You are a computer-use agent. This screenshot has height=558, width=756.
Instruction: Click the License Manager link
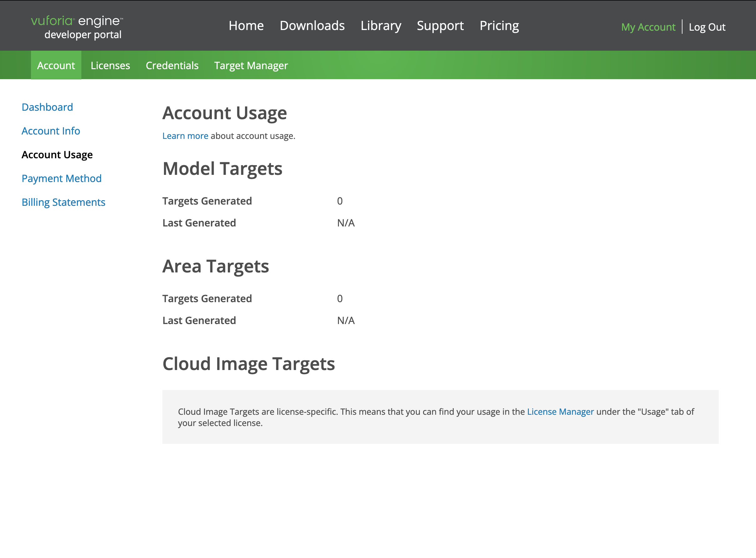[560, 411]
